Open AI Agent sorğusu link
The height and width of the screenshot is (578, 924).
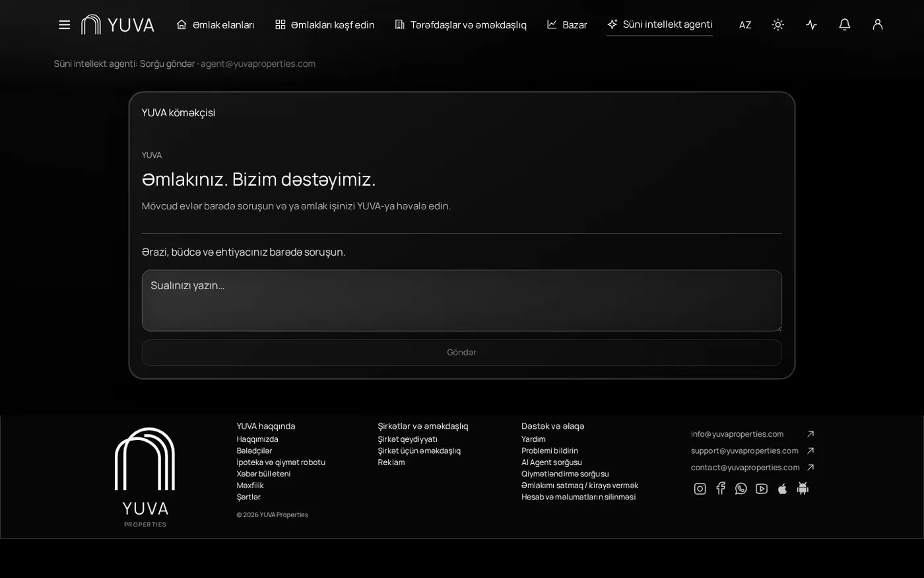tap(552, 462)
